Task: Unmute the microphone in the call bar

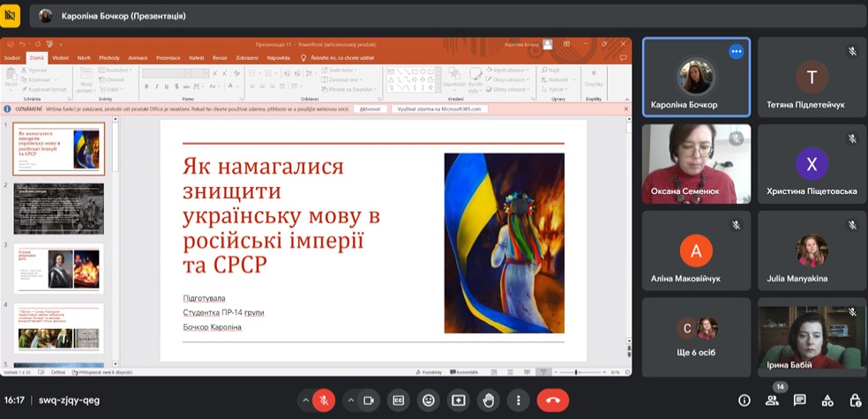Action: [324, 400]
